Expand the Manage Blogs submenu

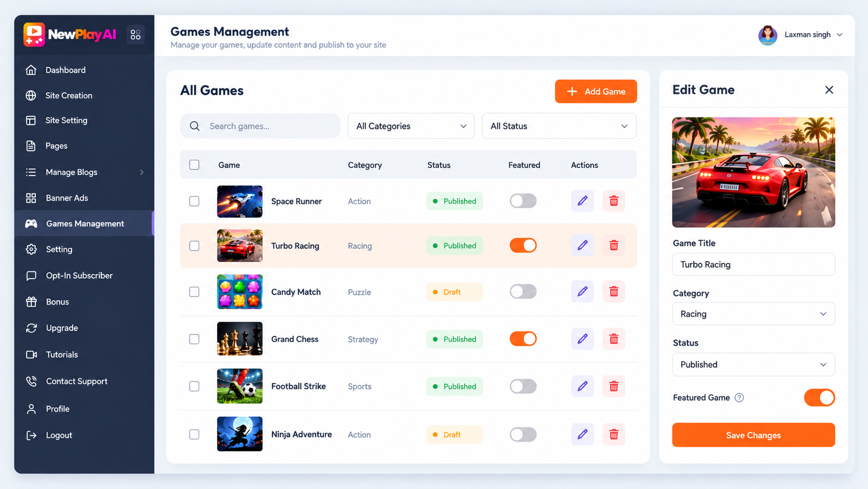(x=84, y=173)
